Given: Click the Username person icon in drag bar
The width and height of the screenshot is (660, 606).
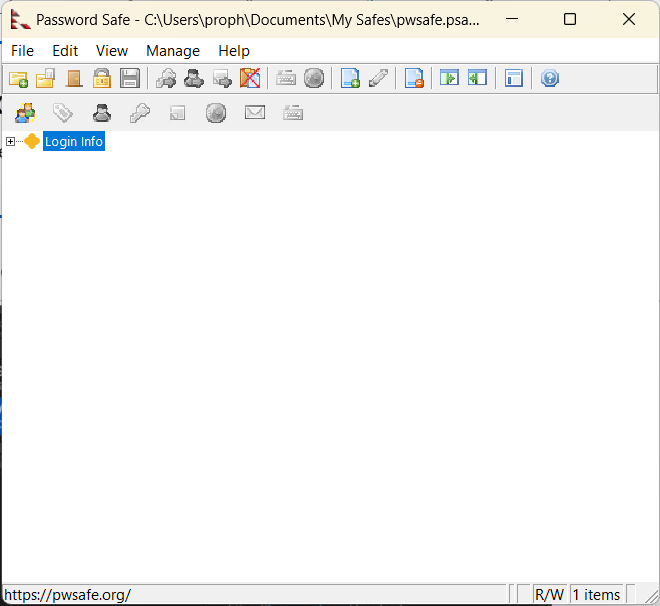Looking at the screenshot, I should [x=102, y=113].
